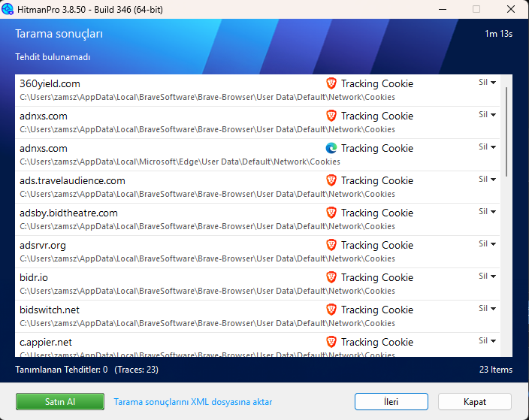Select adsrvr.org entry name
This screenshot has height=420, width=529.
pos(43,246)
